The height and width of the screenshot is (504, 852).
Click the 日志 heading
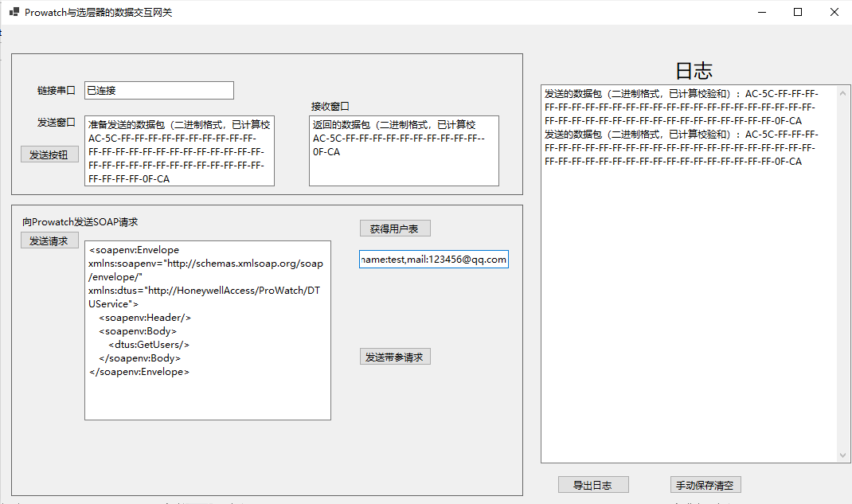point(694,71)
